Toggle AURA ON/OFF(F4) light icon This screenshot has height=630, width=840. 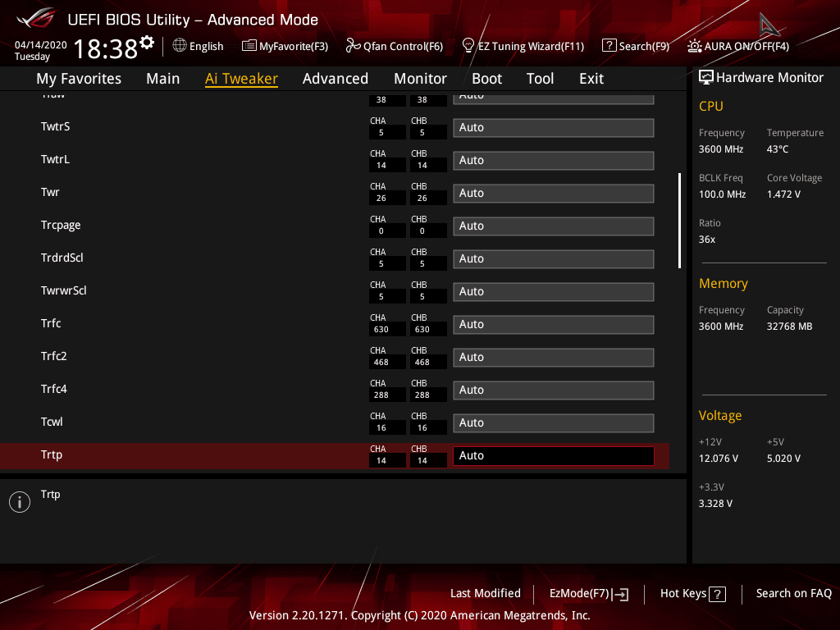[x=695, y=46]
